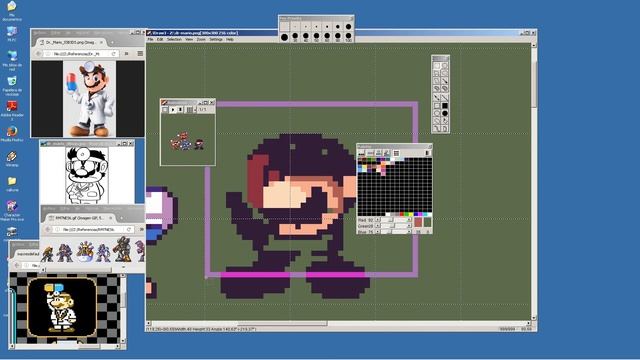This screenshot has height=360, width=640.
Task: Select the outline circle tool in the toolbox
Action: pos(437,113)
